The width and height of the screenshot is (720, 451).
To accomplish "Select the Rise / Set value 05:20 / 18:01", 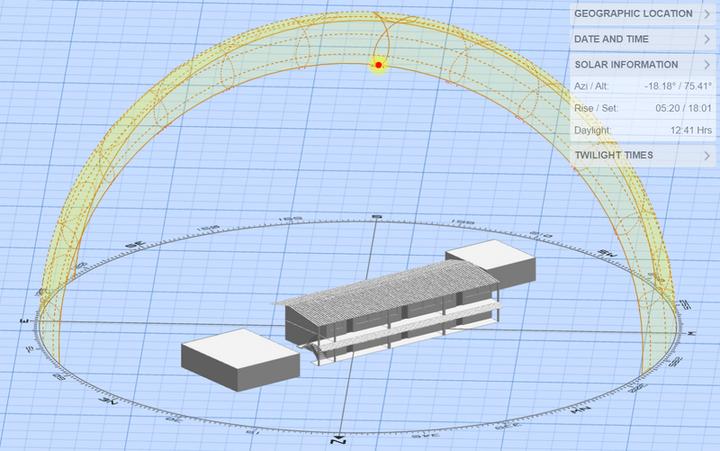I will coord(683,108).
